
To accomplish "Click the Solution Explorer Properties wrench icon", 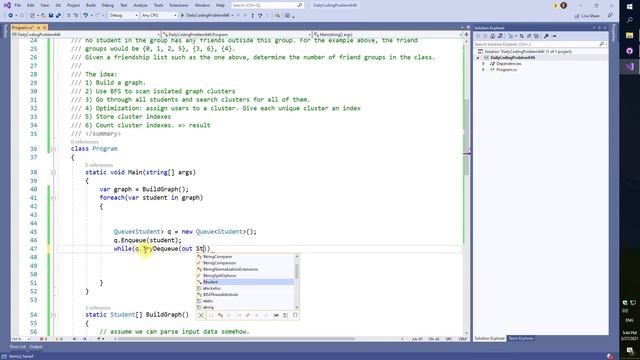I will pos(546,36).
